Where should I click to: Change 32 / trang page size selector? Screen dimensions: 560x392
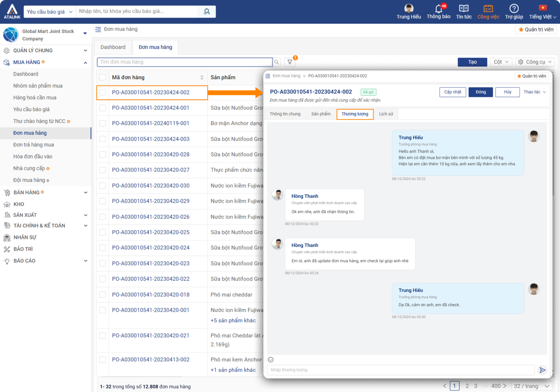(532, 386)
